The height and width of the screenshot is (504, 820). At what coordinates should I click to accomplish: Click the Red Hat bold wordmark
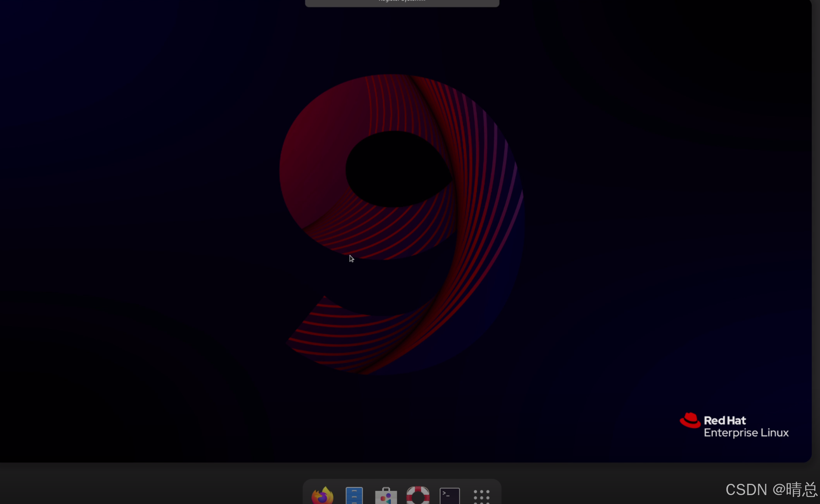coord(724,421)
